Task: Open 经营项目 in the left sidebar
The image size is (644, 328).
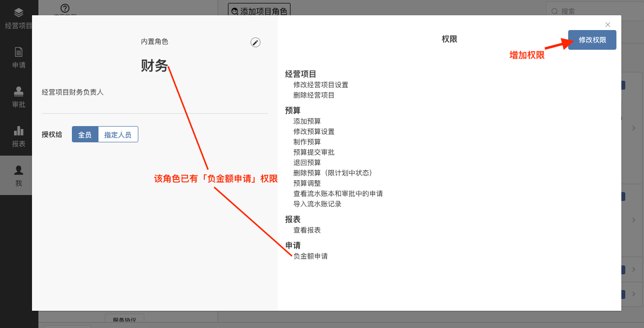Action: (x=19, y=19)
